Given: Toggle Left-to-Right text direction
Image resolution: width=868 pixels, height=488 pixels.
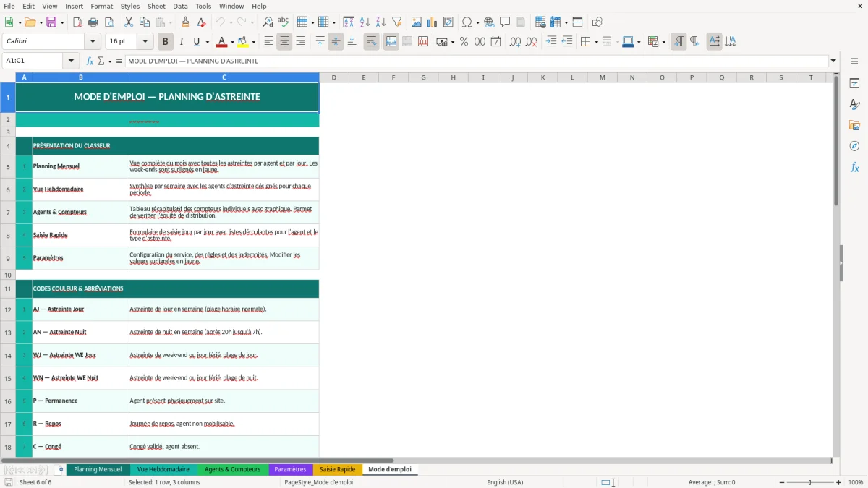Looking at the screenshot, I should tap(678, 42).
